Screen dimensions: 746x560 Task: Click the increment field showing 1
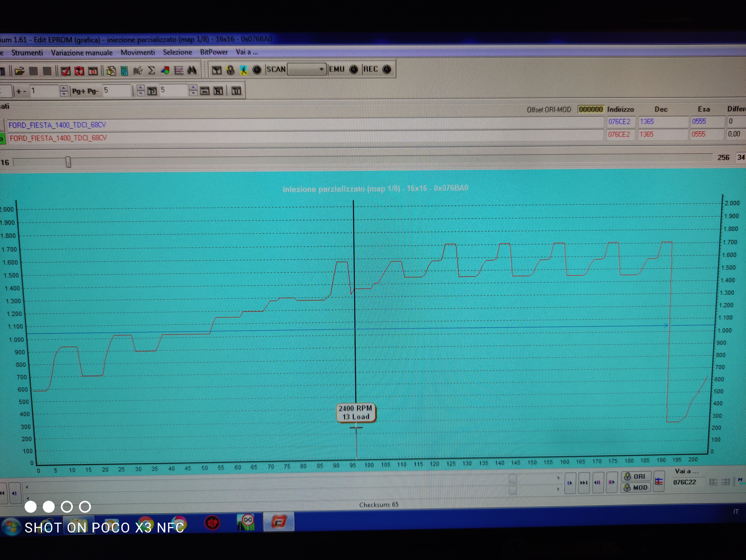[x=45, y=91]
